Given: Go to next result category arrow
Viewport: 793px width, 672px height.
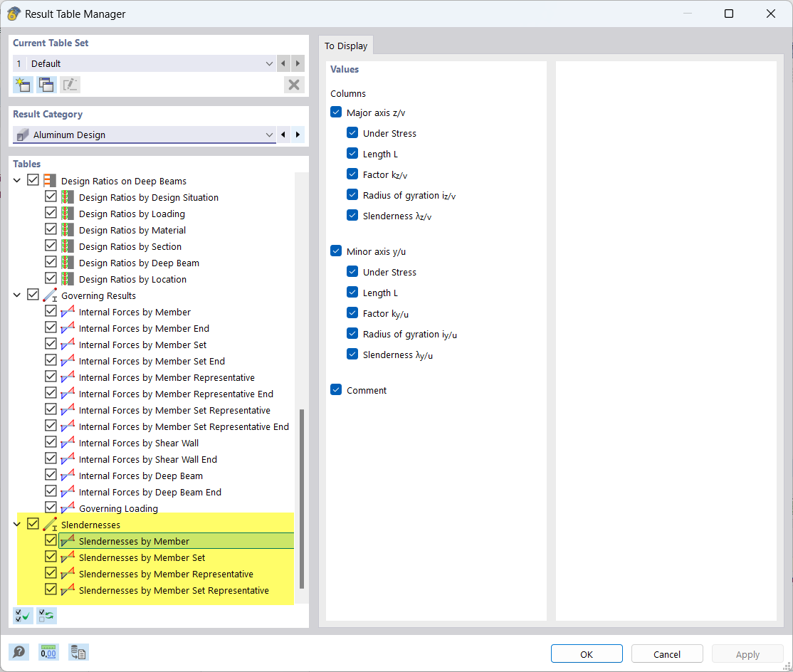Looking at the screenshot, I should [298, 135].
